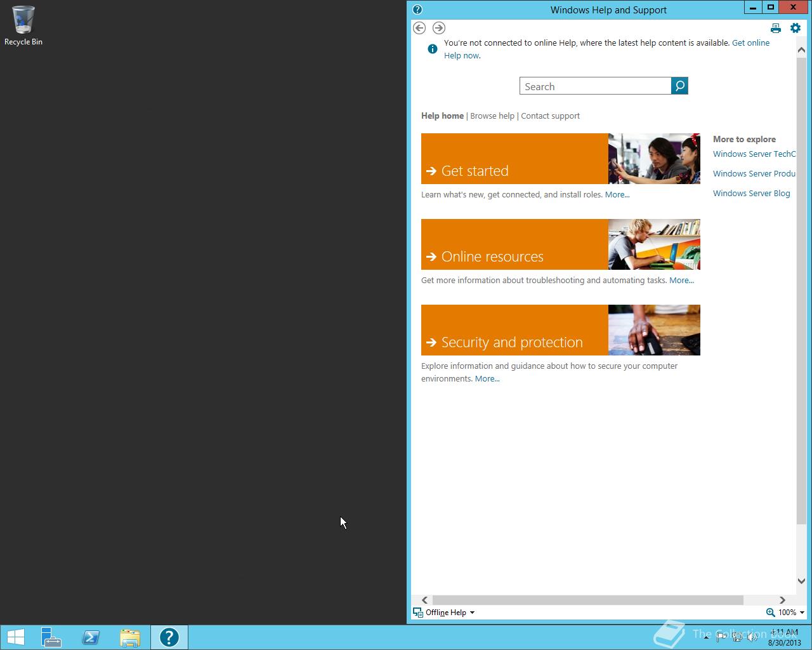Go back using the Back arrow button
812x650 pixels.
[419, 28]
